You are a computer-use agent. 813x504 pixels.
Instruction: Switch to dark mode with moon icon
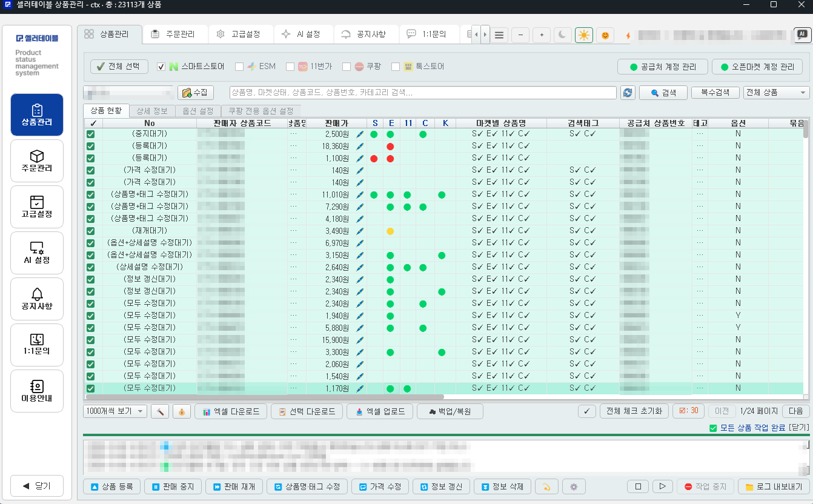pyautogui.click(x=563, y=35)
